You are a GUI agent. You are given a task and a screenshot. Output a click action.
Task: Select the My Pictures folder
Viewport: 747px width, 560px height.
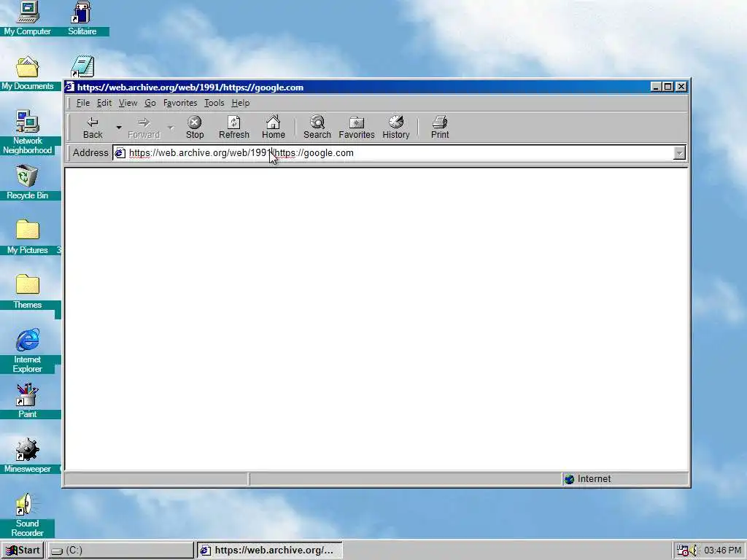pyautogui.click(x=27, y=237)
